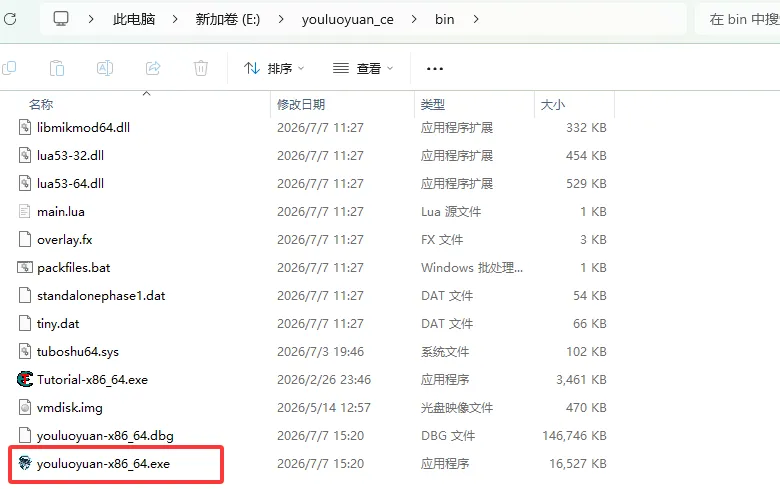Viewport: 780px width, 489px height.
Task: Select file name lua53-32.dll
Action: (x=70, y=155)
